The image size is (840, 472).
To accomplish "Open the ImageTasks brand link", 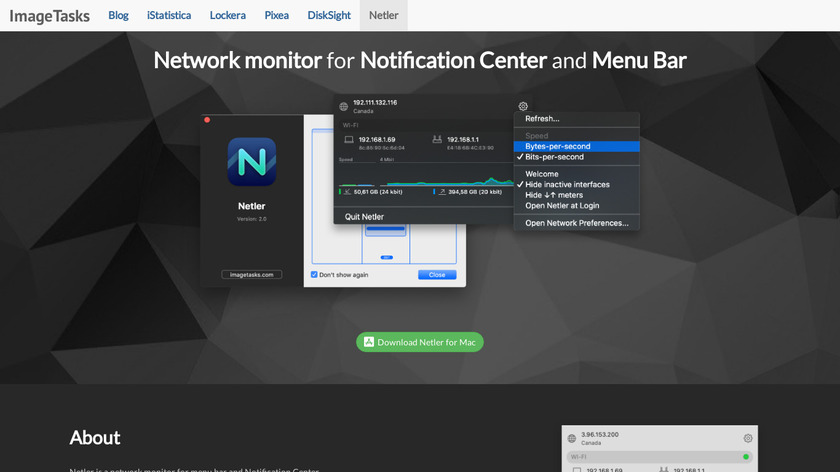I will pos(49,16).
